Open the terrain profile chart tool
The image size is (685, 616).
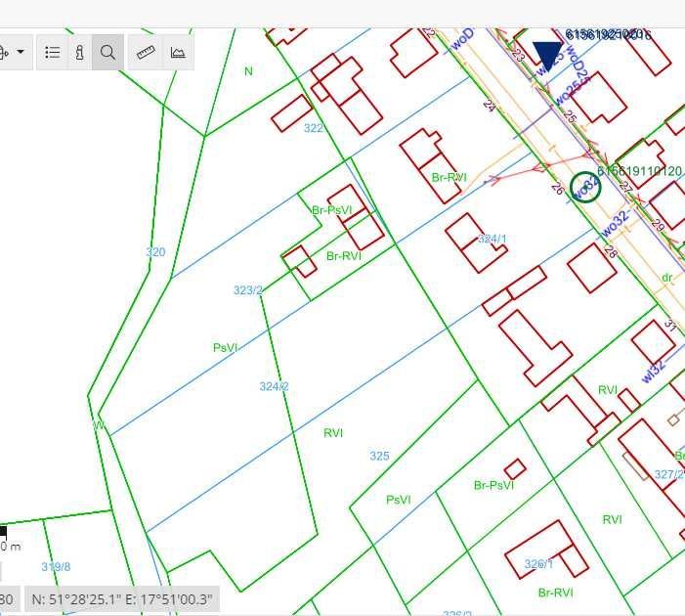click(x=178, y=53)
